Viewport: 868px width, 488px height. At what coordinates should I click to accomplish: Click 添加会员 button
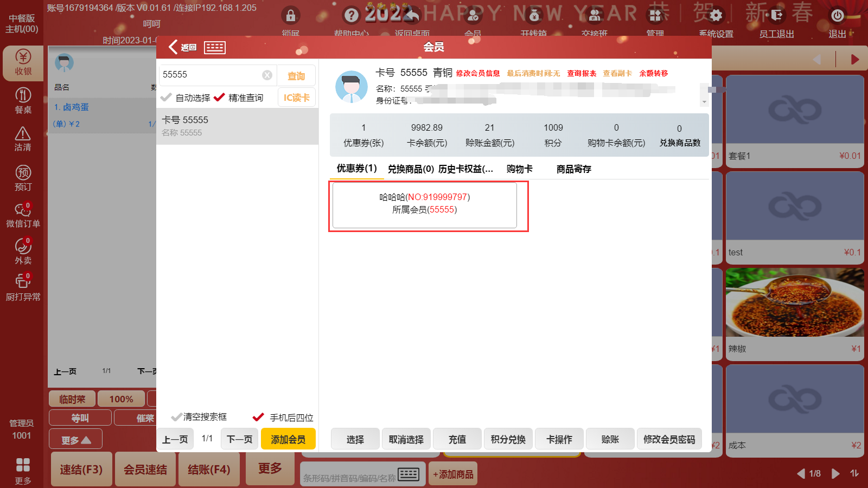point(288,439)
